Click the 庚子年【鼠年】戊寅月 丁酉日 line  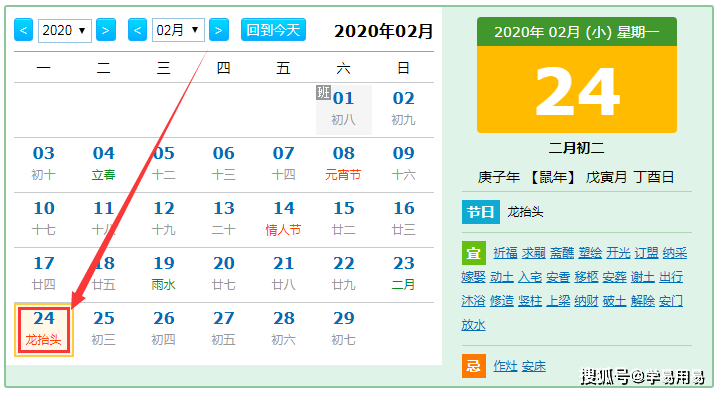click(576, 177)
